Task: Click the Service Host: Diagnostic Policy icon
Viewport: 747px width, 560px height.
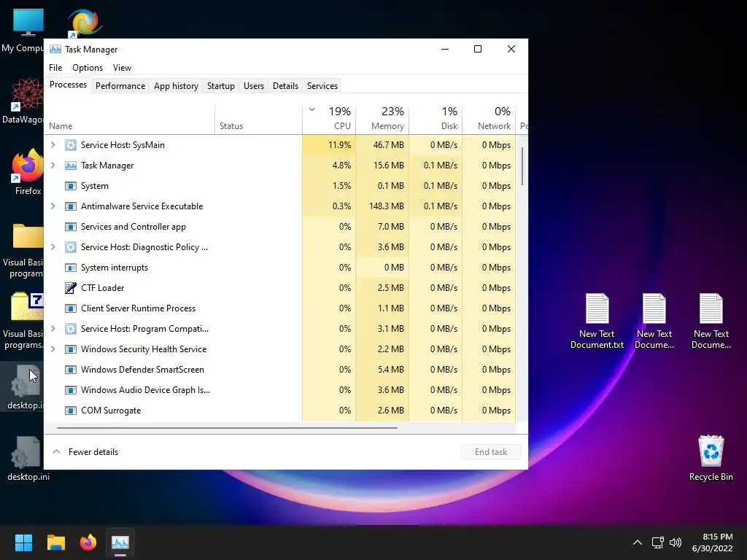Action: (x=71, y=247)
